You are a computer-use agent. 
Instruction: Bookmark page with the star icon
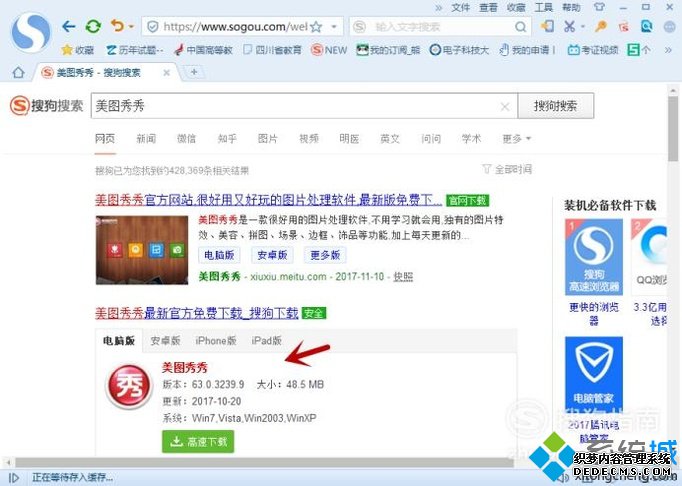[317, 27]
